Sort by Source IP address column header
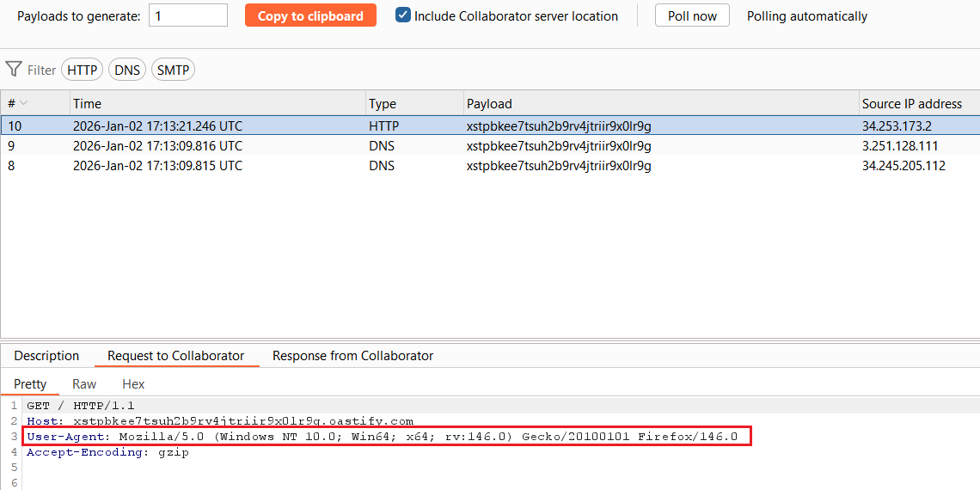The image size is (980, 490). click(x=919, y=103)
